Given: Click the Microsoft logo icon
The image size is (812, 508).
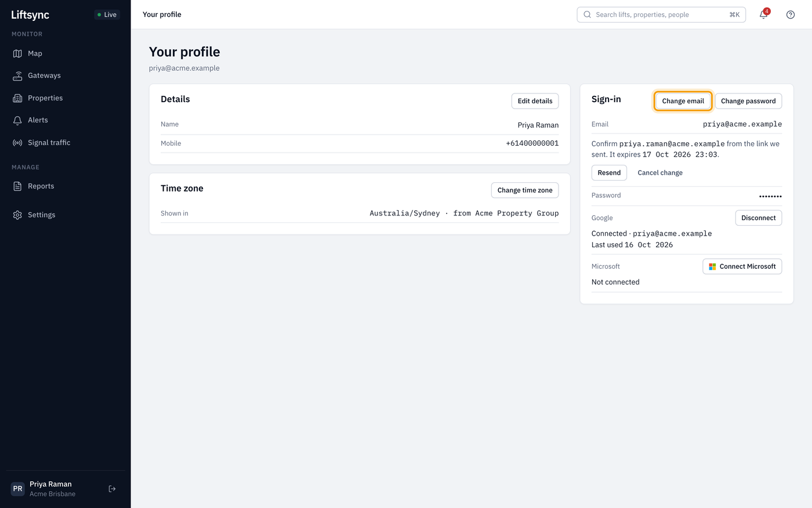Looking at the screenshot, I should coord(712,266).
